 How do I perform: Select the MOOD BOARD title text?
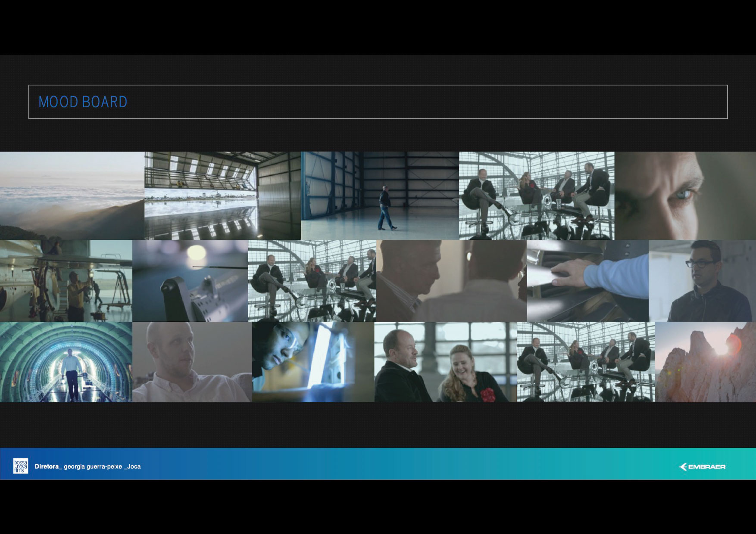click(83, 102)
